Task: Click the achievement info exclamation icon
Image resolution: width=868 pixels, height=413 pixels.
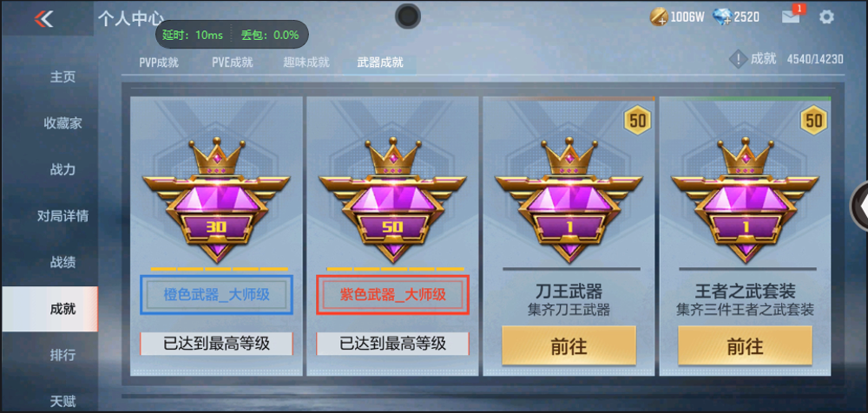Action: [x=738, y=59]
